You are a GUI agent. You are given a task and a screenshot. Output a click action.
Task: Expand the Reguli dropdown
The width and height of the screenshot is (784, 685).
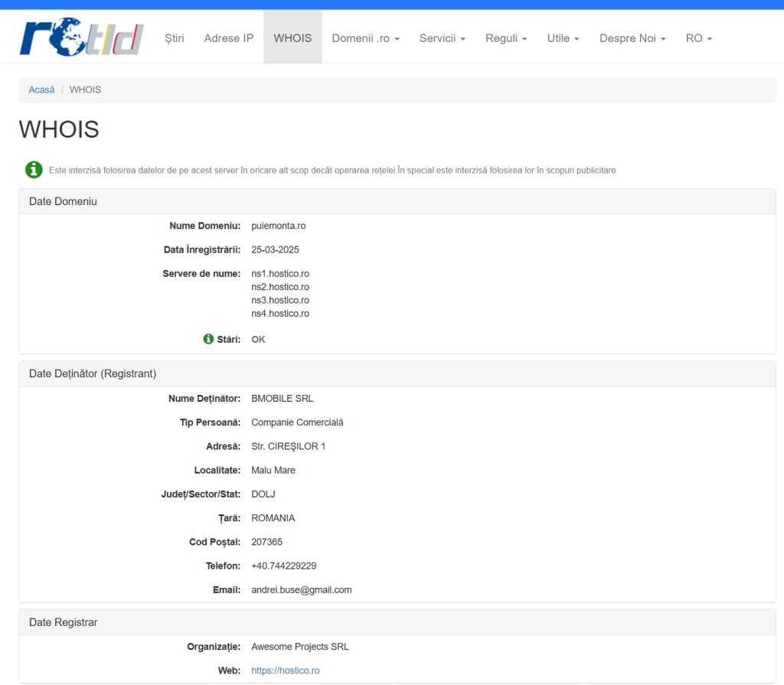click(x=506, y=38)
